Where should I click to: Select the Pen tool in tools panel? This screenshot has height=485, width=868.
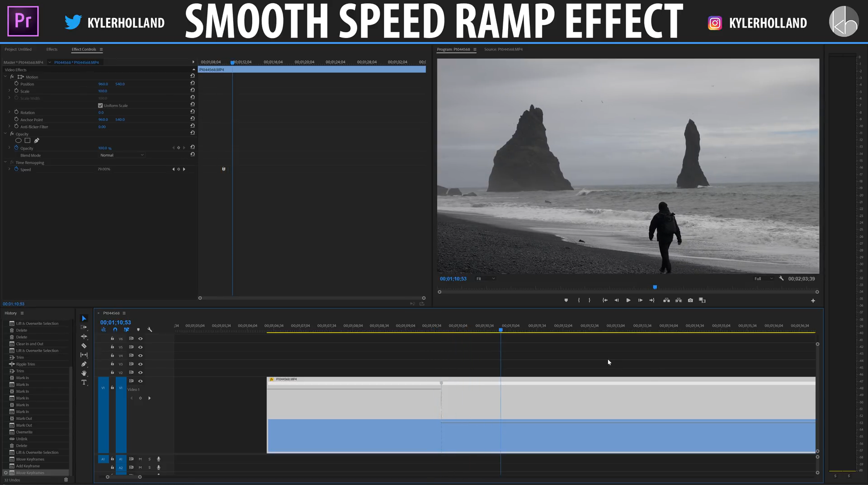(x=84, y=364)
